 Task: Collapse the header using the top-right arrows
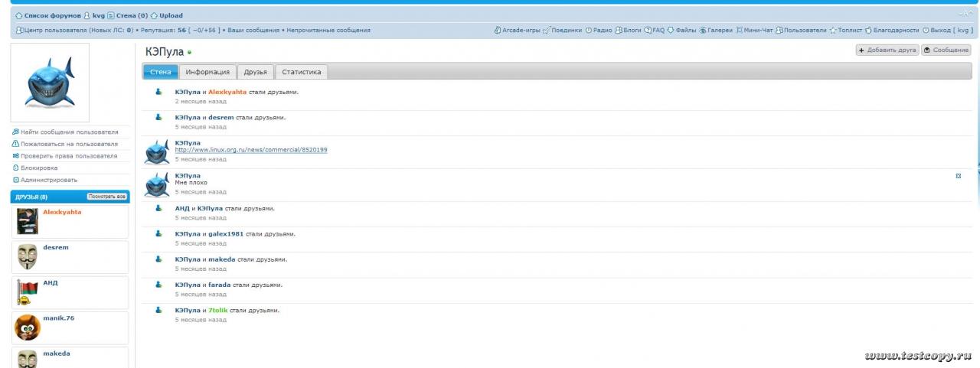coord(966,15)
